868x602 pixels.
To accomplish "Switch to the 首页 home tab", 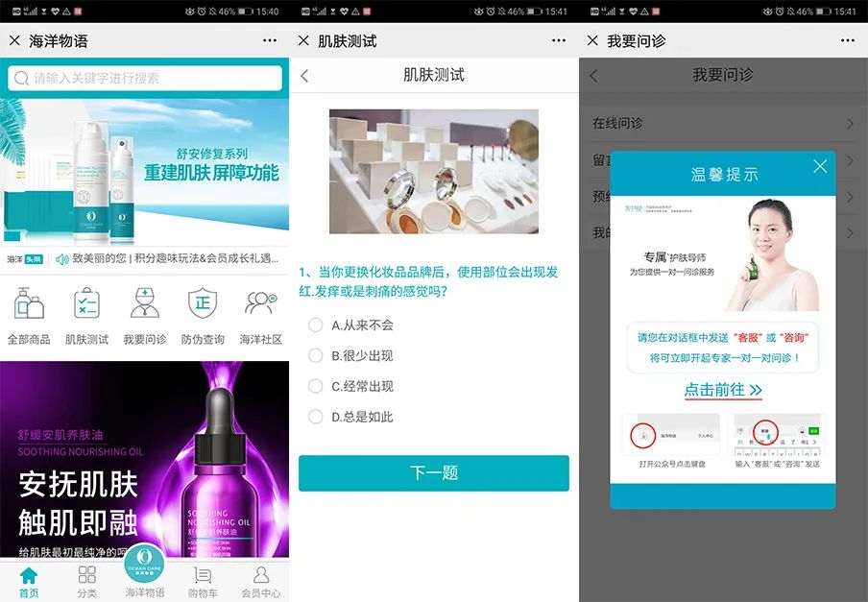I will (x=30, y=581).
